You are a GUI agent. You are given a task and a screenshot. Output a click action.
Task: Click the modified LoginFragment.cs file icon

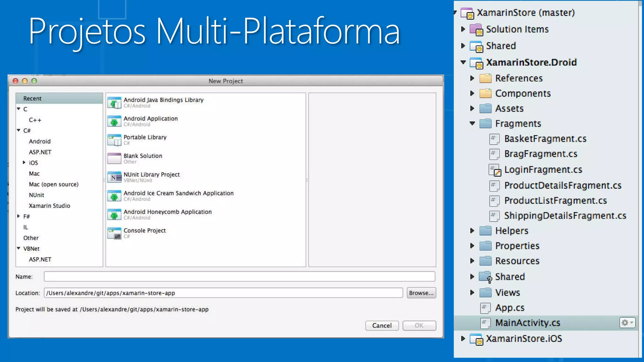click(495, 170)
